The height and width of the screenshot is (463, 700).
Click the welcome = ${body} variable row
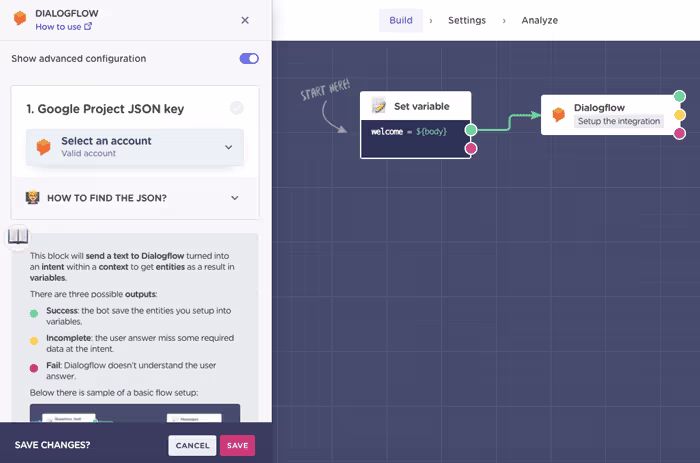coord(409,132)
